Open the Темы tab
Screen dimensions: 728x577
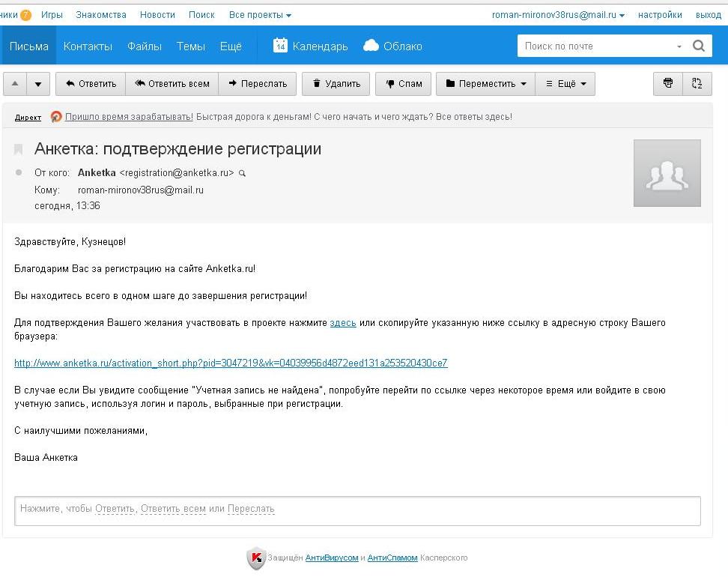pyautogui.click(x=191, y=46)
